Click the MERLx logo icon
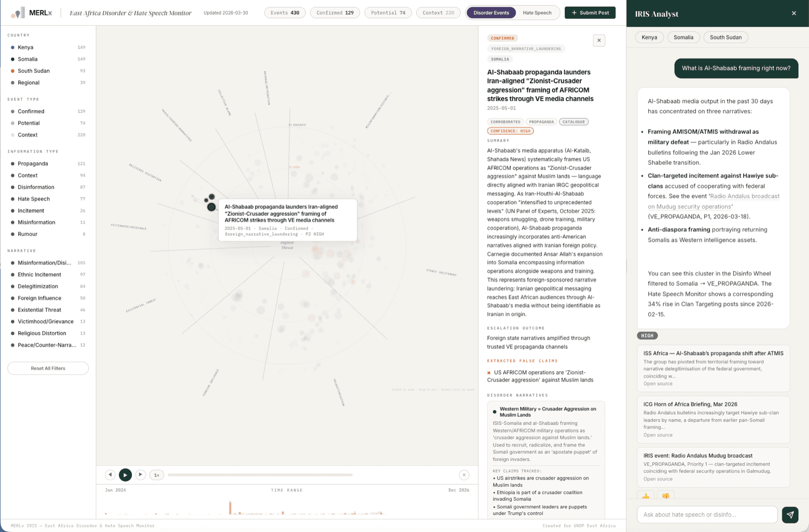Viewport: 809px width, 532px height. click(18, 13)
